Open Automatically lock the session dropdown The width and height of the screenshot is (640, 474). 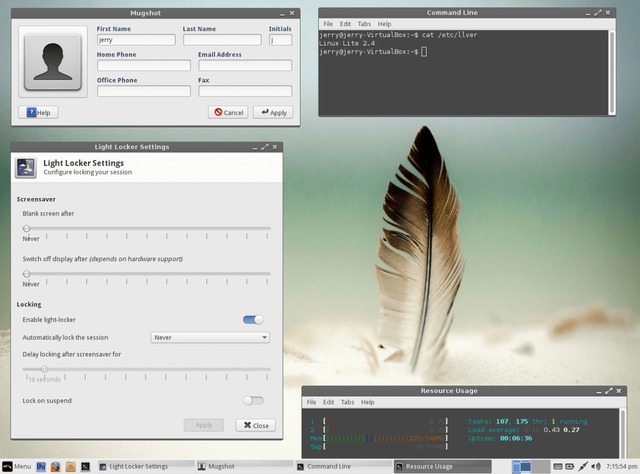coord(210,337)
